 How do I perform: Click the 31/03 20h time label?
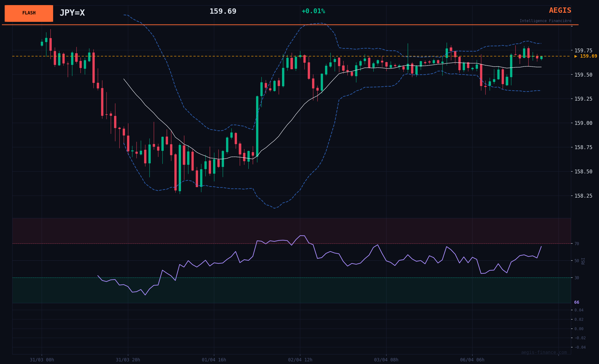click(x=128, y=360)
